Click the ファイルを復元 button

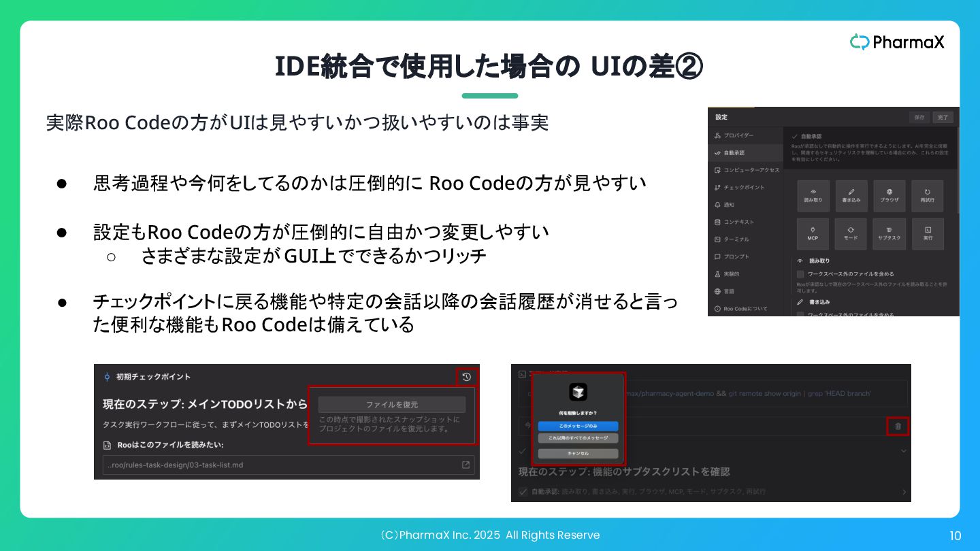pos(392,404)
